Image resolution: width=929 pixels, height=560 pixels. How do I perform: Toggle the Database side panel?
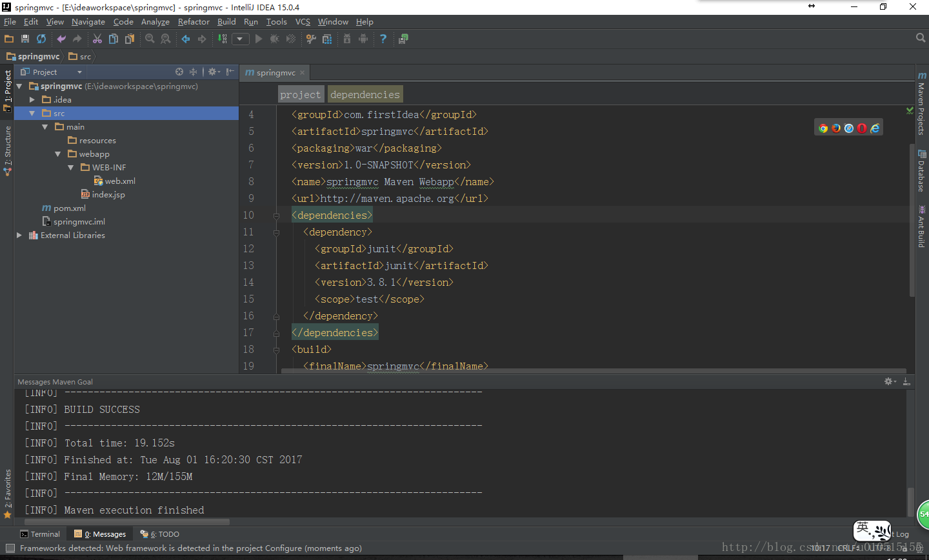pos(922,171)
